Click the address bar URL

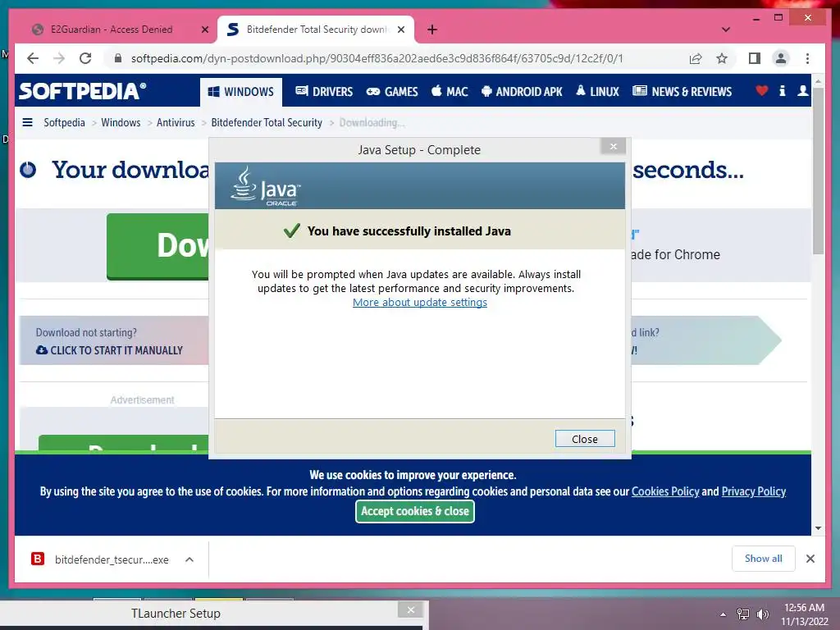[377, 58]
